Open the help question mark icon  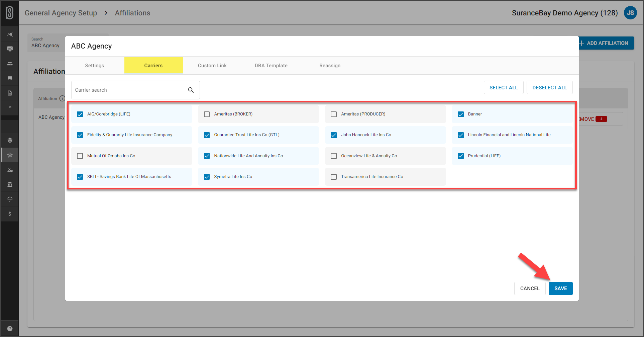tap(10, 328)
